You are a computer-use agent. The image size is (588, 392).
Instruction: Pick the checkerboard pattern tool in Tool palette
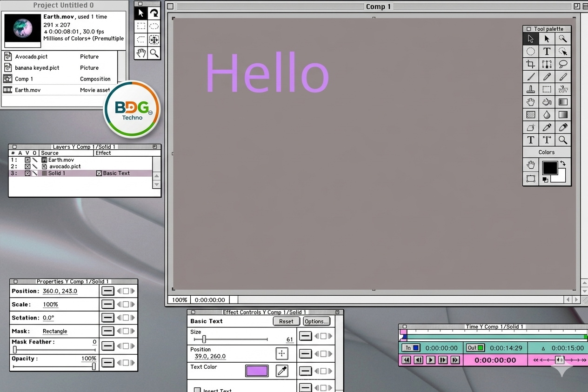530,114
